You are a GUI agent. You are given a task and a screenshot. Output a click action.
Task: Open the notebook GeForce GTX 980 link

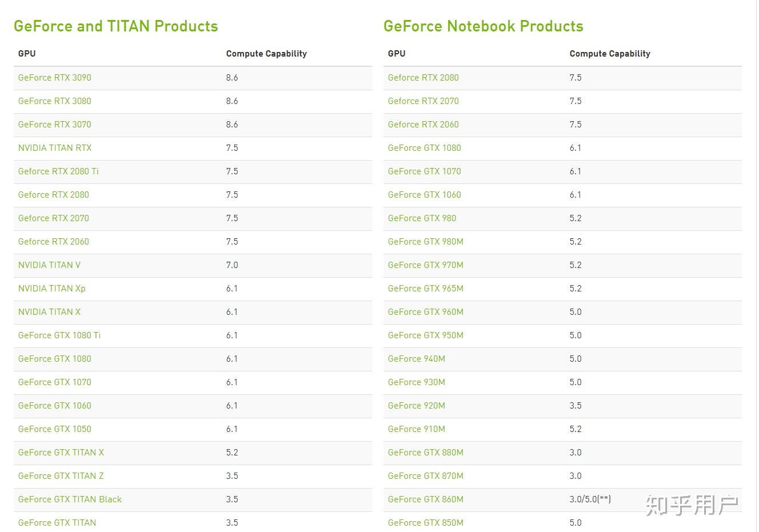[x=422, y=218]
